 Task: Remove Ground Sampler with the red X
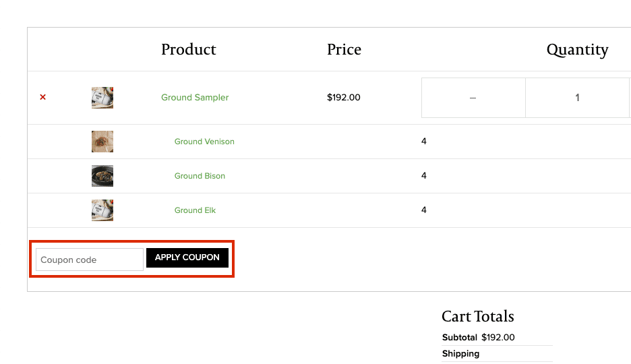42,97
